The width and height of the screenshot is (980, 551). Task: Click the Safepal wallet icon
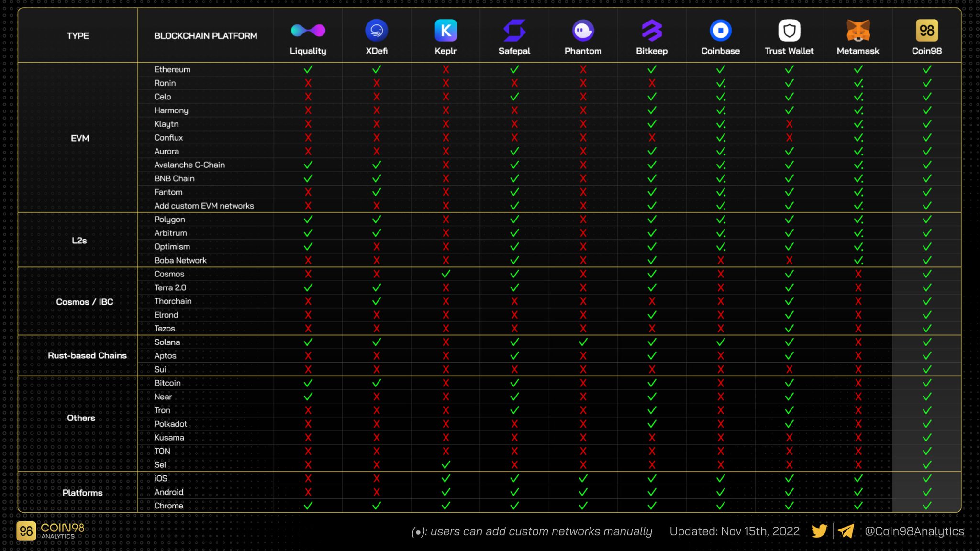click(514, 31)
